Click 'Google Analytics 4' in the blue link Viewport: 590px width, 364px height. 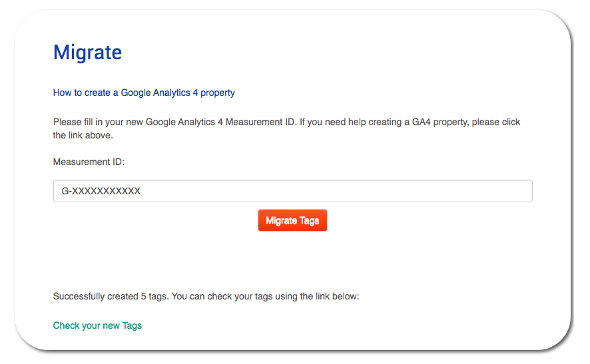[159, 93]
